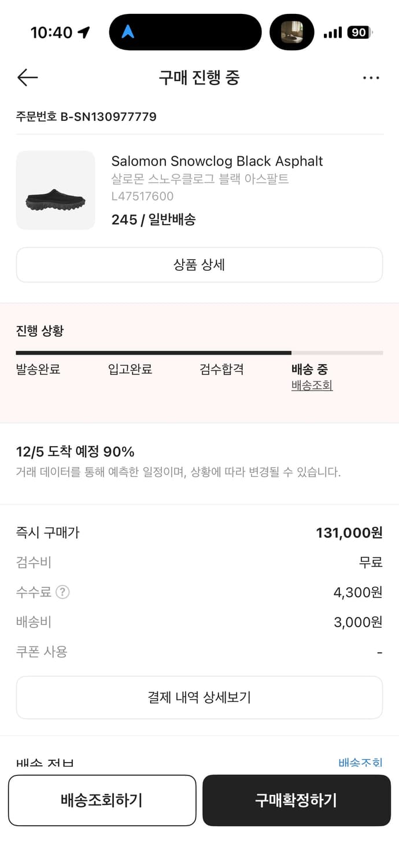Tap the profile avatar in the status bar
The width and height of the screenshot is (399, 868).
[x=292, y=32]
